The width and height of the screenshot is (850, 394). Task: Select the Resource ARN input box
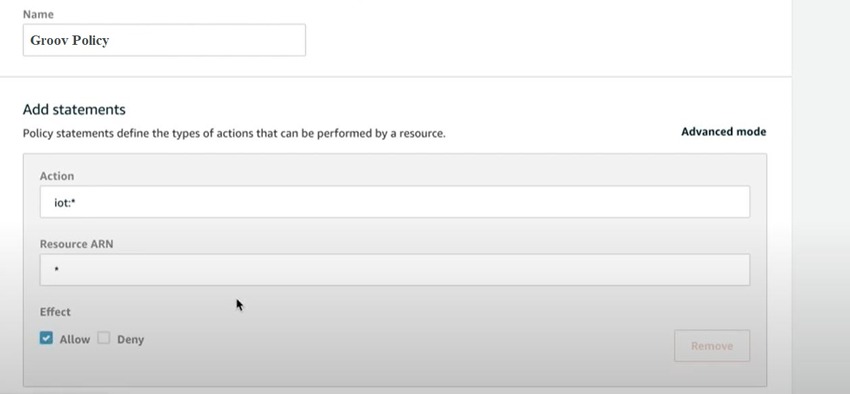click(x=395, y=270)
